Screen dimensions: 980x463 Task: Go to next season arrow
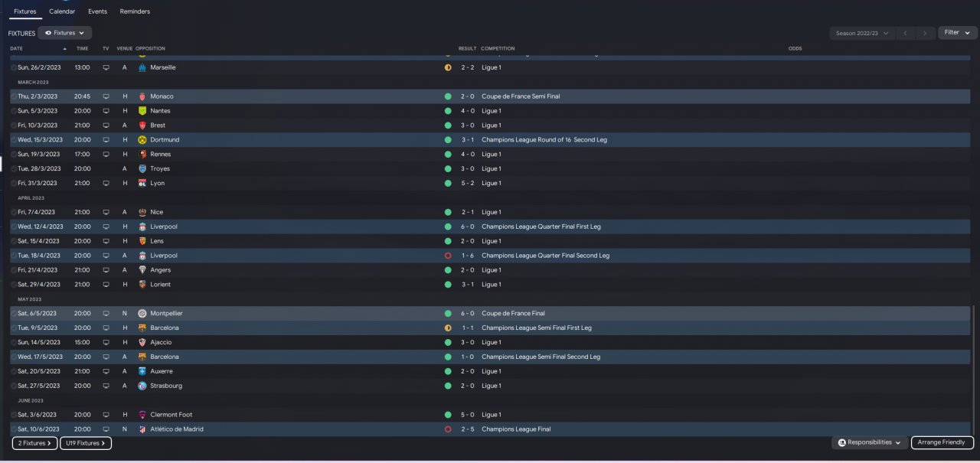tap(926, 33)
